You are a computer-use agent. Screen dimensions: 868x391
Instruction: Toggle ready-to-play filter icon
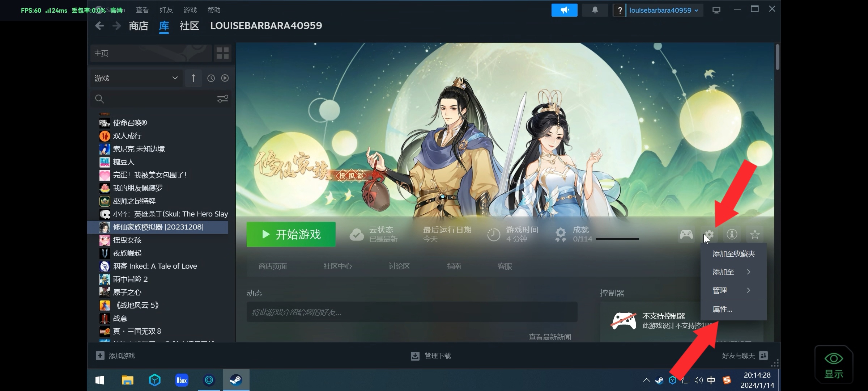pyautogui.click(x=225, y=78)
